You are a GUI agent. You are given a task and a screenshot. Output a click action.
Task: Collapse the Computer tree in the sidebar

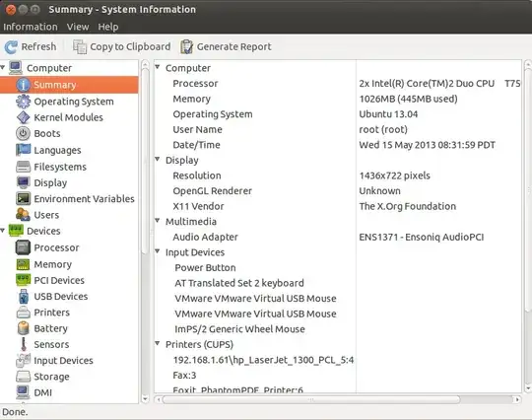[3, 67]
